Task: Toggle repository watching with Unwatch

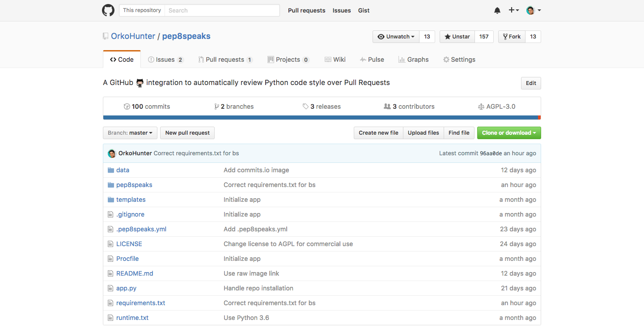Action: 396,36
